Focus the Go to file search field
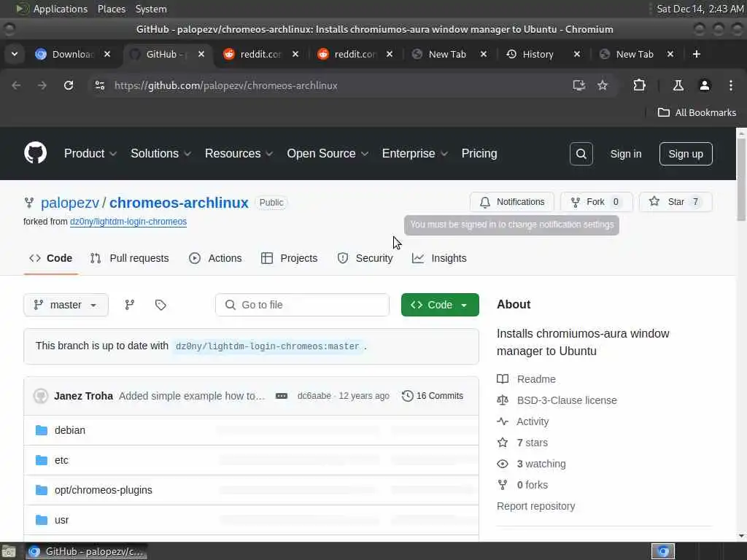Viewport: 747px width, 560px height. [302, 305]
